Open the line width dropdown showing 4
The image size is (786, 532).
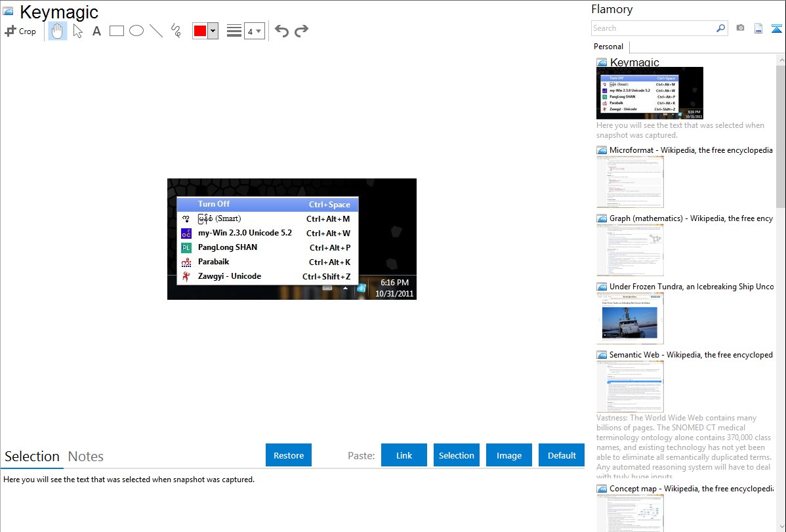[x=255, y=31]
